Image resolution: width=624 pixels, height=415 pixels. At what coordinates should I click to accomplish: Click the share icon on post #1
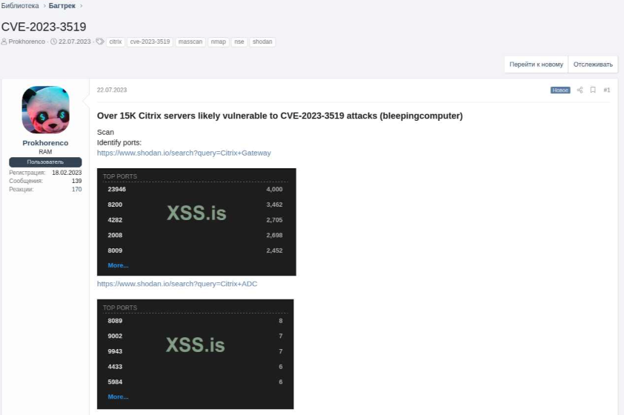(580, 90)
